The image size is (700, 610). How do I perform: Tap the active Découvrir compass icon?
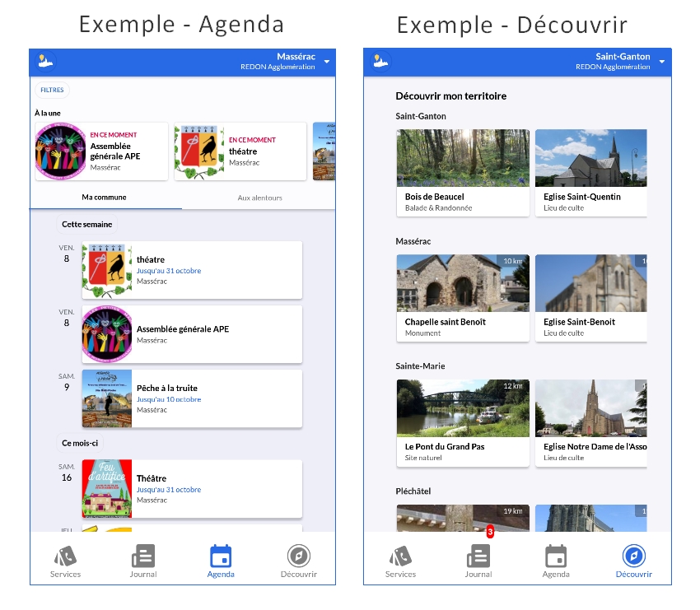[x=633, y=556]
